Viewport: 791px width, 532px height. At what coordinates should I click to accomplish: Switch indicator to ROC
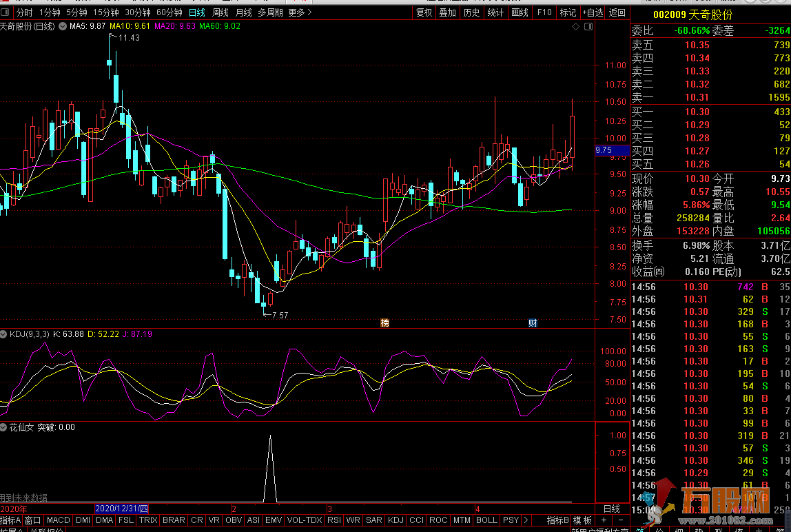(438, 520)
